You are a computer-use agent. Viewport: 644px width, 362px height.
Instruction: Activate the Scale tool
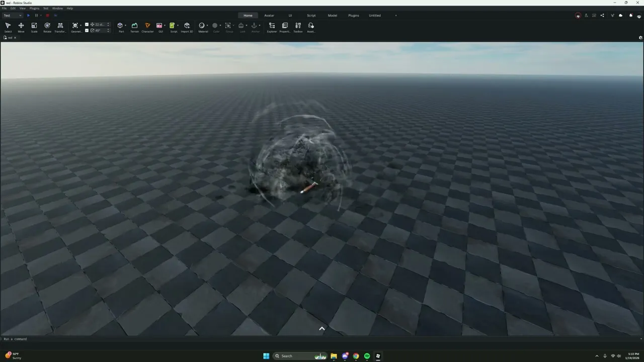pos(34,27)
